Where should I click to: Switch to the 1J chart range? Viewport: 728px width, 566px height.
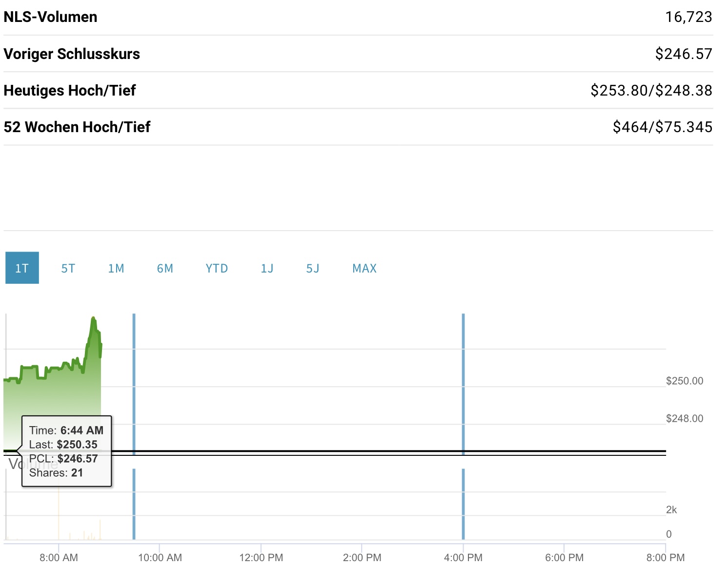(267, 268)
